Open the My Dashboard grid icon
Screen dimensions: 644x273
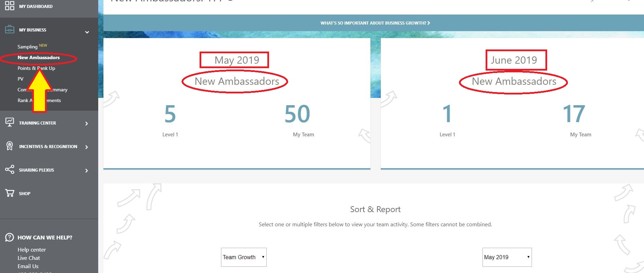(x=10, y=6)
